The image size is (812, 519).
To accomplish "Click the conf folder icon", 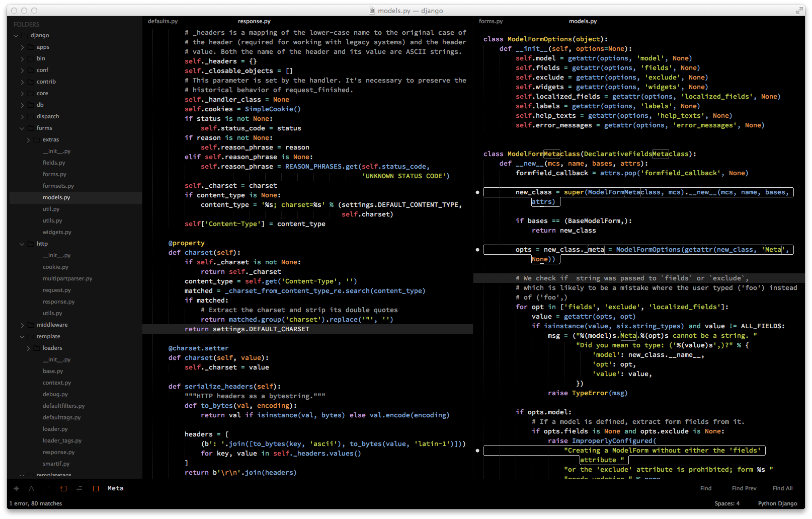I will 31,70.
